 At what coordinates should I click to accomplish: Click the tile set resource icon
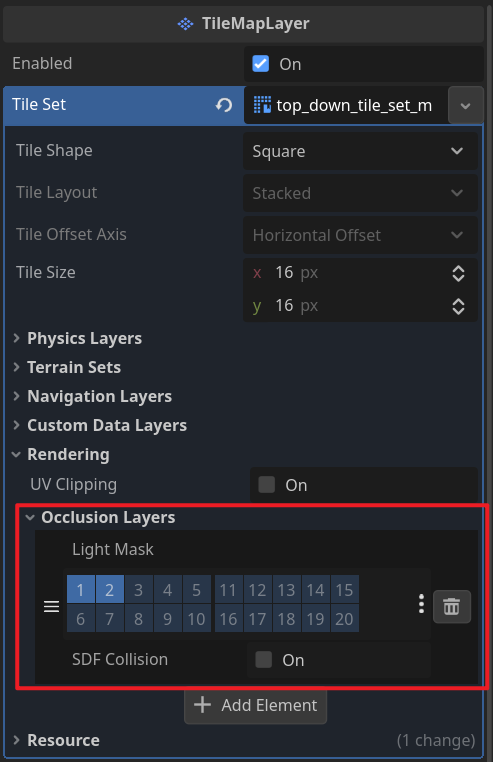point(262,105)
